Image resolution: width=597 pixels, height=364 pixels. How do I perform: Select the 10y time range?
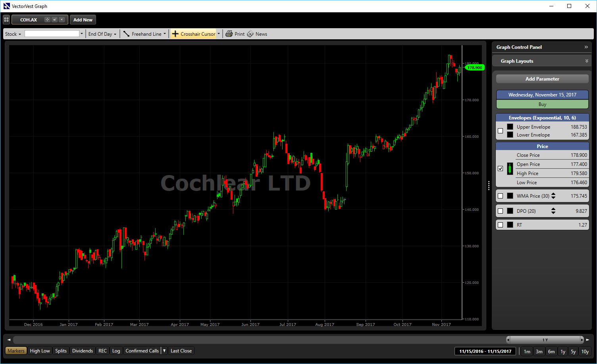pos(585,351)
